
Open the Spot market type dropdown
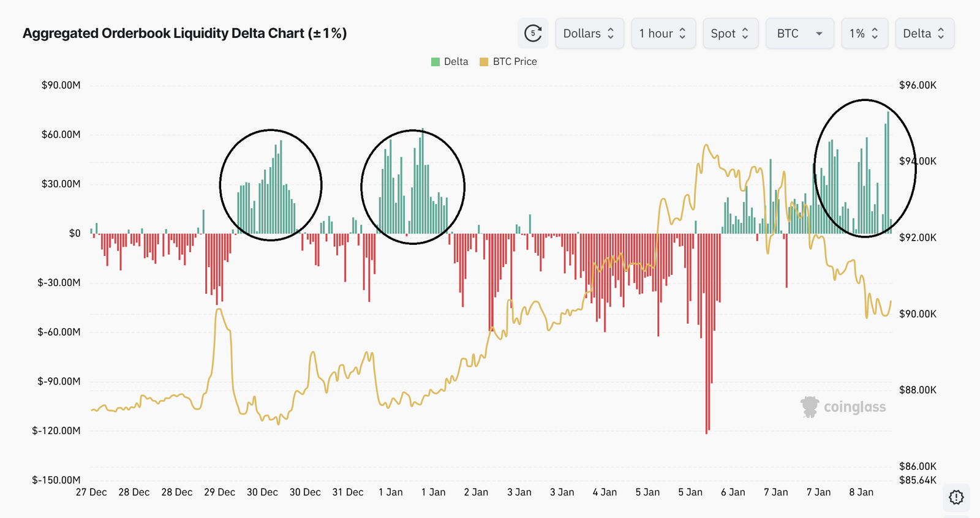point(730,34)
